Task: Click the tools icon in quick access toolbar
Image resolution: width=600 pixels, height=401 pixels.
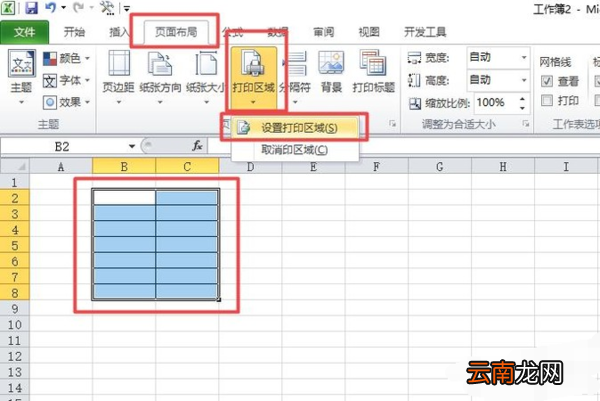Action: 107,8
